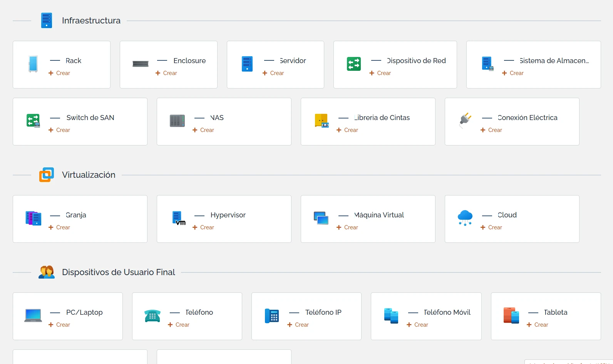Create a new Tableta
613x364 pixels.
[538, 325]
